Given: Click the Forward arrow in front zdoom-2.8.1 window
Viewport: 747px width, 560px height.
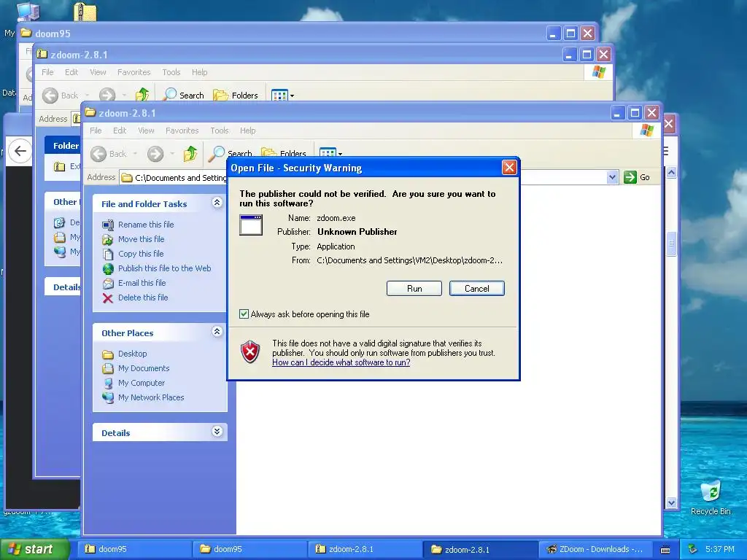Looking at the screenshot, I should click(x=155, y=154).
